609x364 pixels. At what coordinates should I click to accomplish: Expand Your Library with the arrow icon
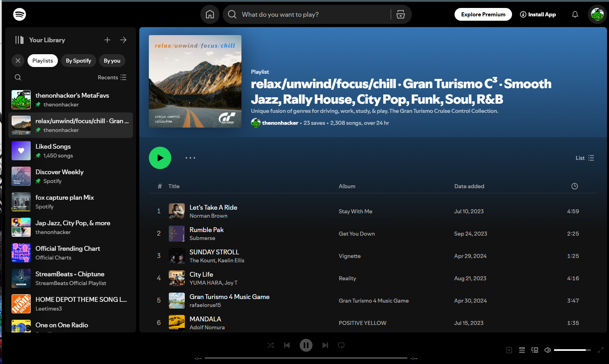(123, 40)
